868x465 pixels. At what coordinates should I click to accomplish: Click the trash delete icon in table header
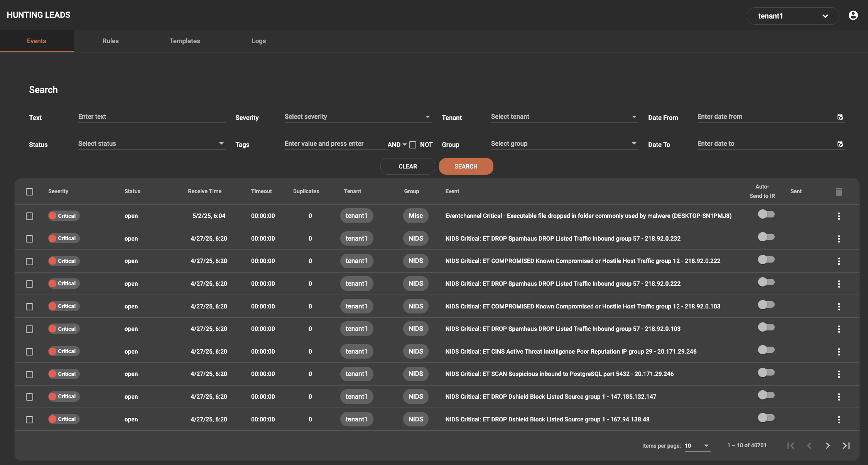[x=839, y=192]
